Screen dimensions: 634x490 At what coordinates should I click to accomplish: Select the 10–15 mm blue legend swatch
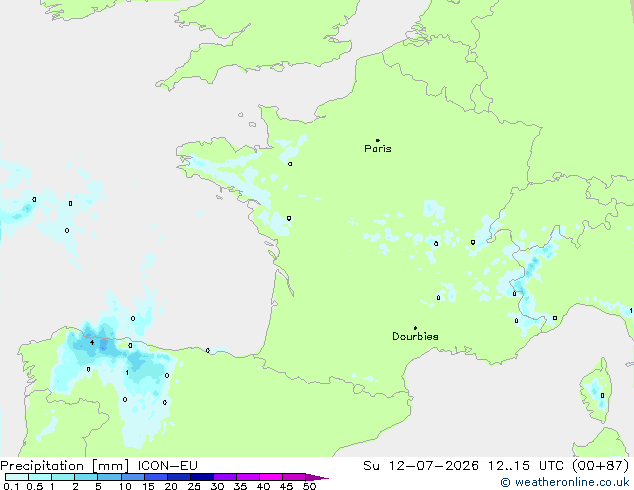[x=133, y=477]
